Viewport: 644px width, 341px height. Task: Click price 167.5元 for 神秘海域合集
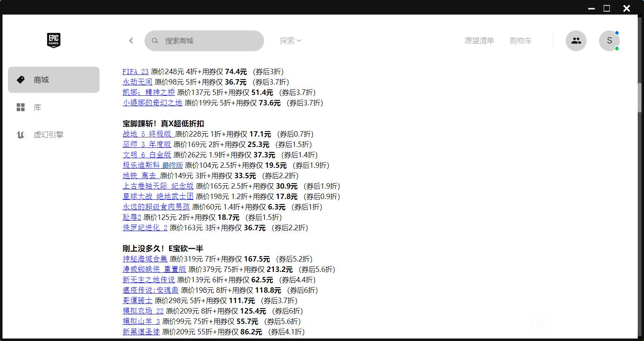click(x=257, y=259)
